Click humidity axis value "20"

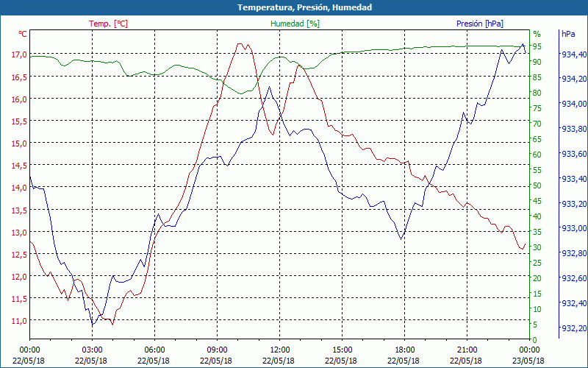pyautogui.click(x=537, y=278)
